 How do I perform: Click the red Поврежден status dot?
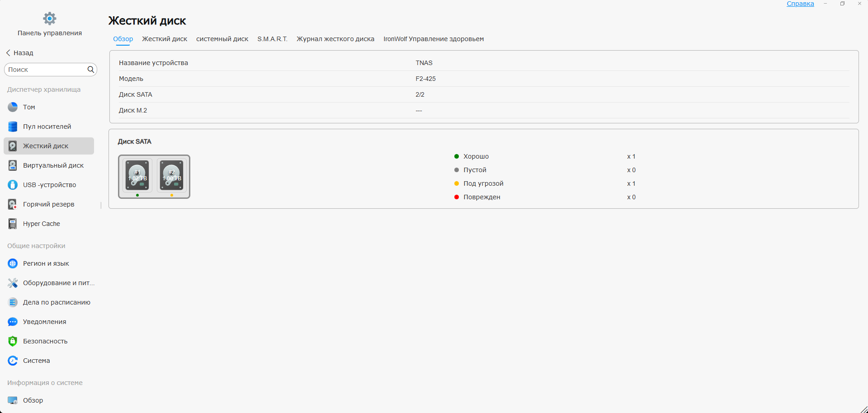pyautogui.click(x=457, y=197)
